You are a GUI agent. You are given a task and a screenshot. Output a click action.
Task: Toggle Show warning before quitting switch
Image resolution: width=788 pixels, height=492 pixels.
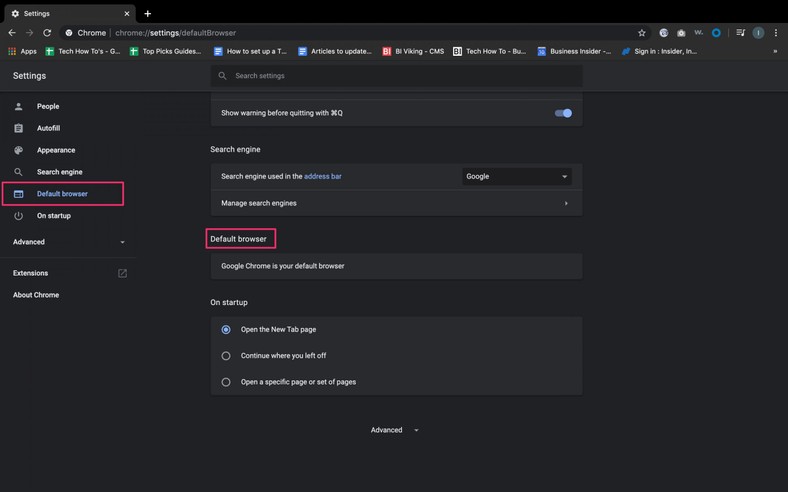click(563, 113)
